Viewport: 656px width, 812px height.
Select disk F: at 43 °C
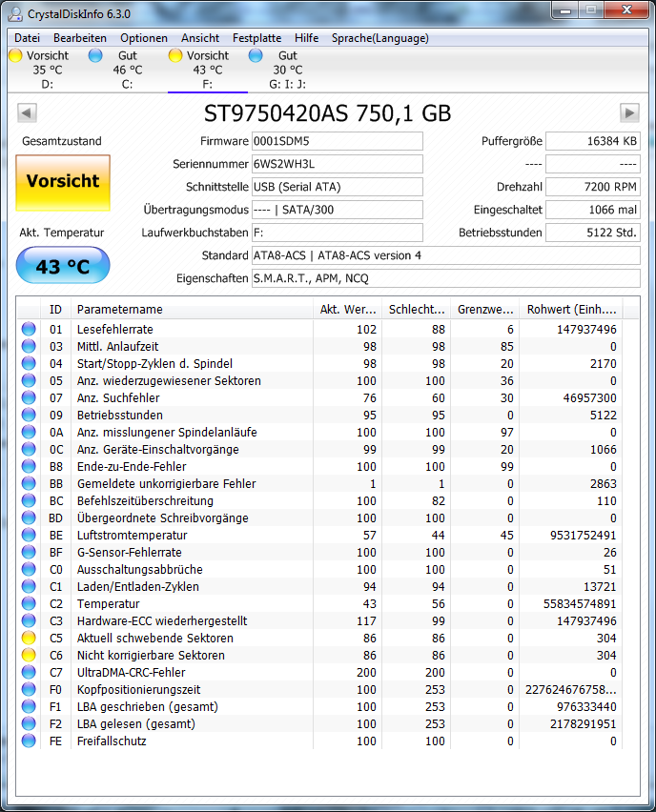point(207,70)
